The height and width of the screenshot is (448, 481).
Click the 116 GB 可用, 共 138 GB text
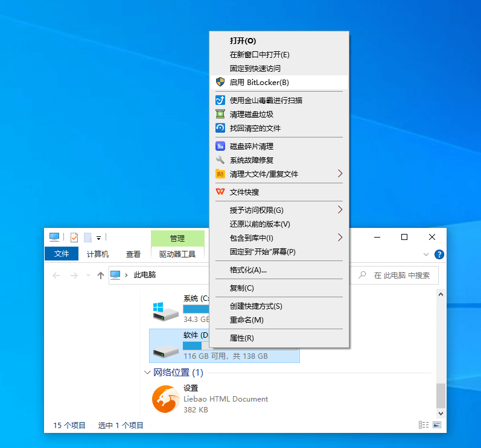226,356
